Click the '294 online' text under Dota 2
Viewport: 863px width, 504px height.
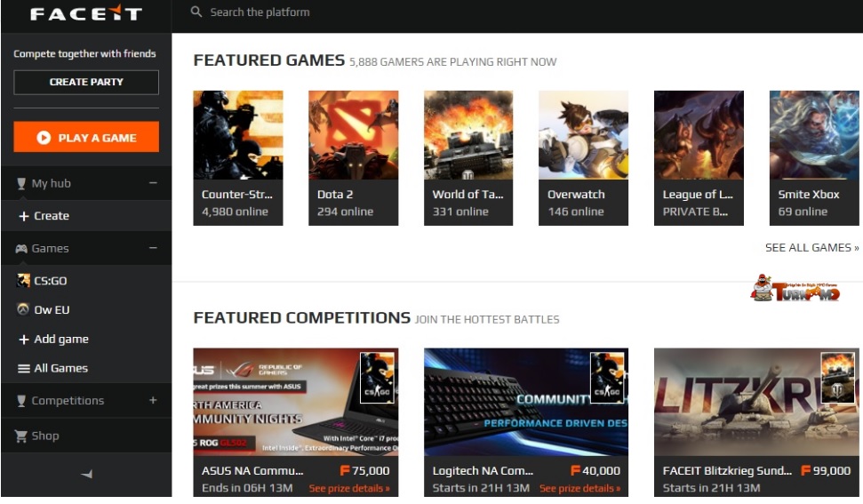point(345,212)
